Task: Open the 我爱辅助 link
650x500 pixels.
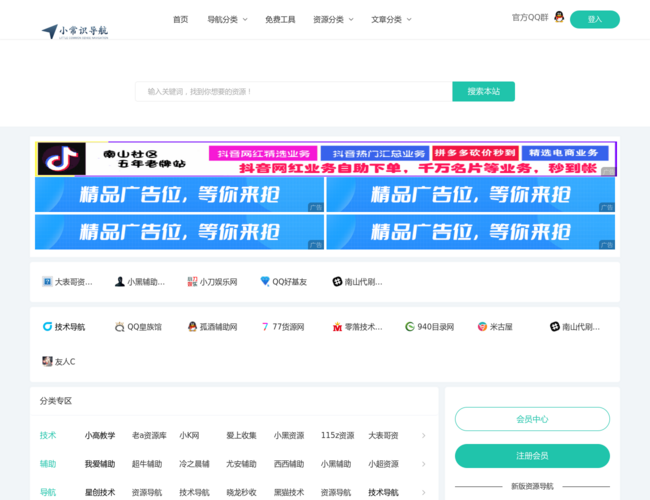Action: click(x=100, y=464)
